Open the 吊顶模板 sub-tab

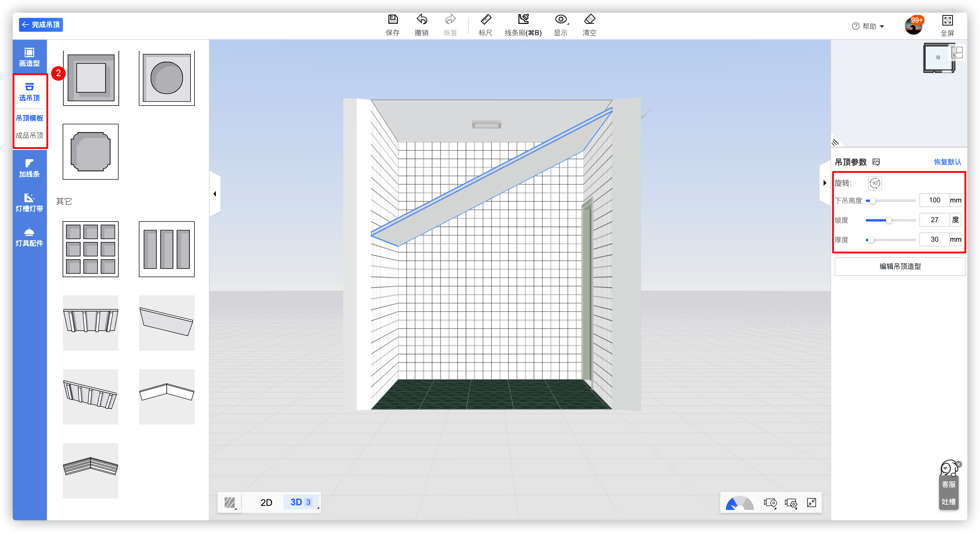click(x=29, y=118)
